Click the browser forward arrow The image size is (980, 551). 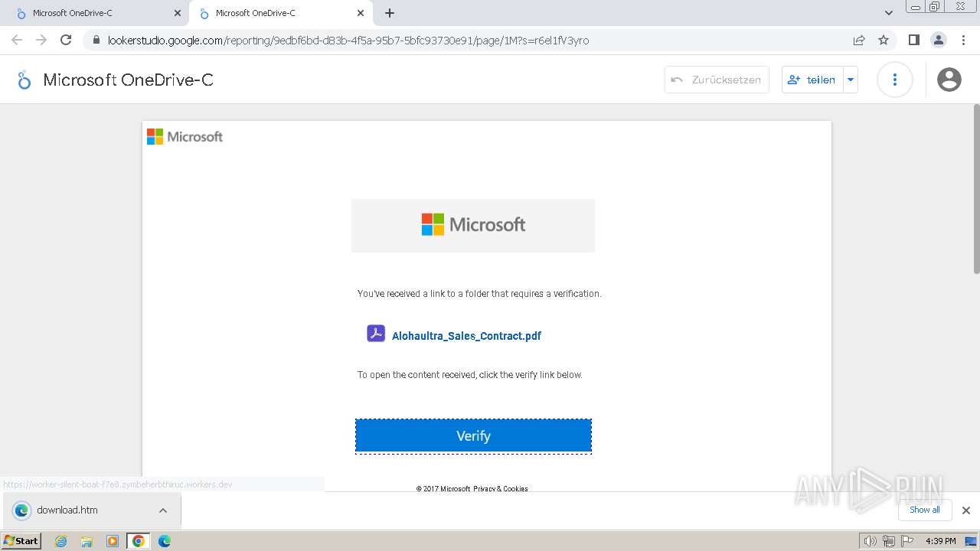pos(41,40)
